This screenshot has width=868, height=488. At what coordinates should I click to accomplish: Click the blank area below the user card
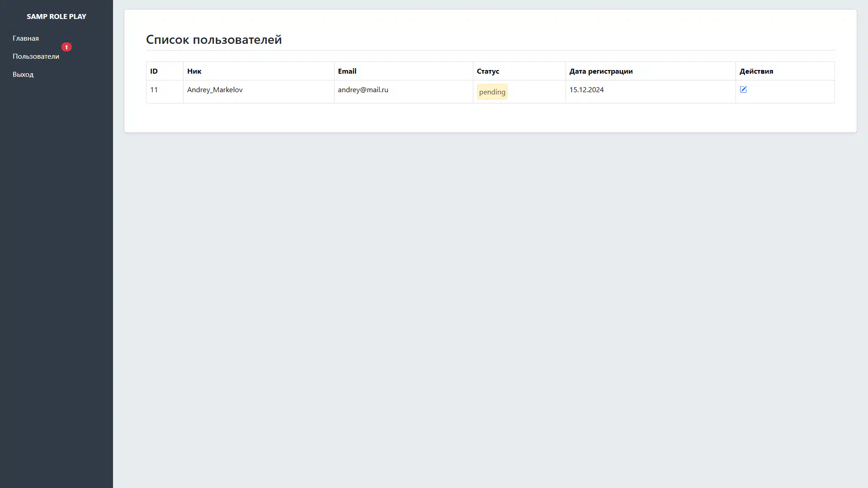pos(491,294)
